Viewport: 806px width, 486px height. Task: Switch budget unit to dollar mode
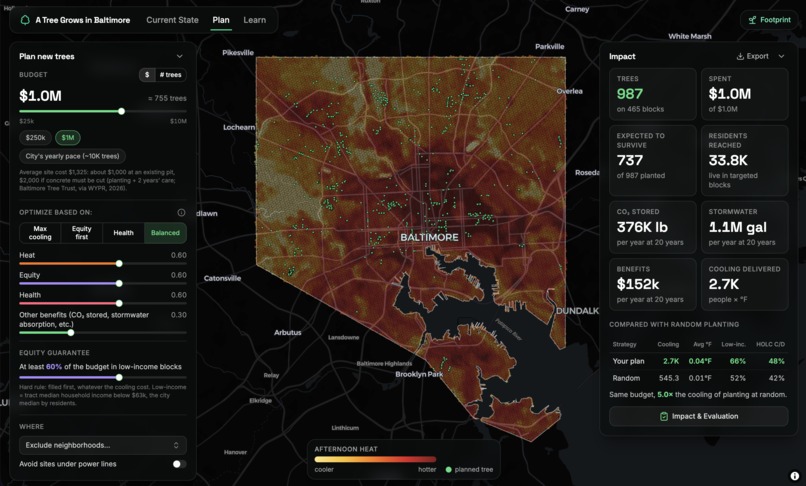click(x=147, y=75)
